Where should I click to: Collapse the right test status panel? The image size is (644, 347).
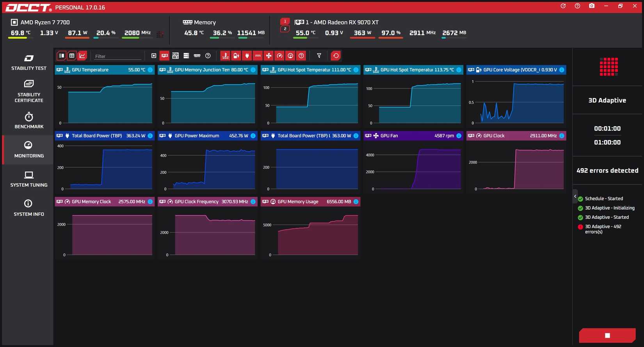[575, 196]
